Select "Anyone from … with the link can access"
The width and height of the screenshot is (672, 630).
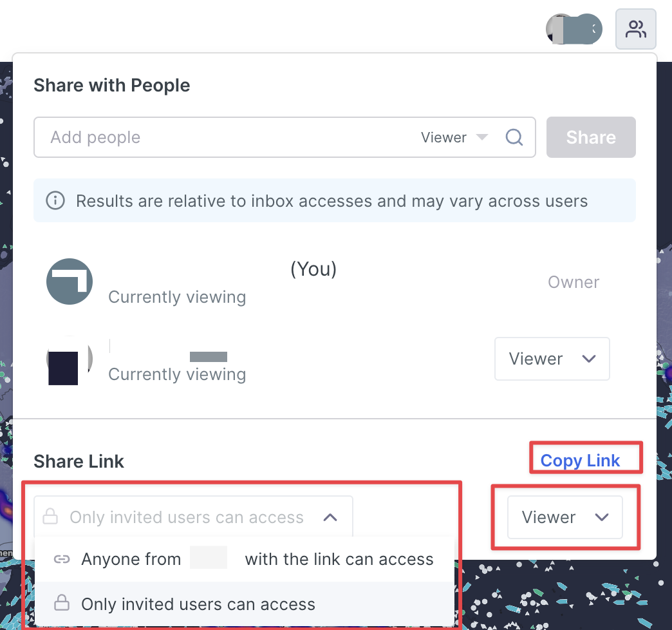click(257, 559)
